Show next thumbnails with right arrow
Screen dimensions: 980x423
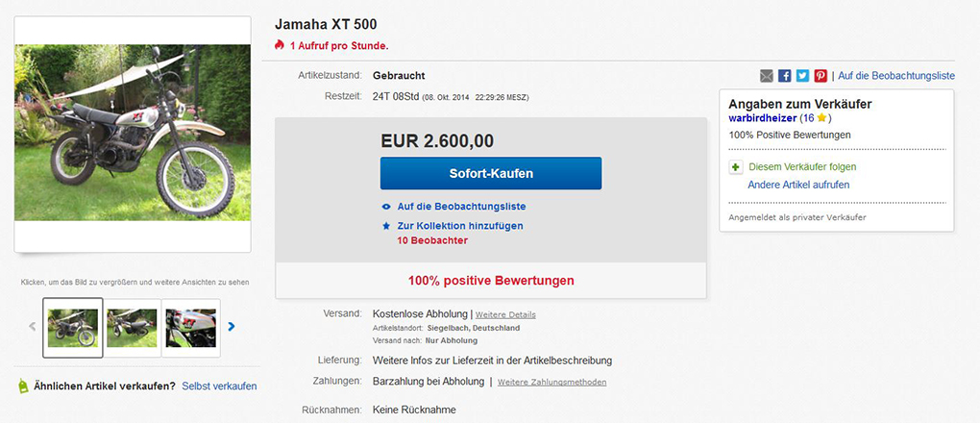pyautogui.click(x=231, y=327)
